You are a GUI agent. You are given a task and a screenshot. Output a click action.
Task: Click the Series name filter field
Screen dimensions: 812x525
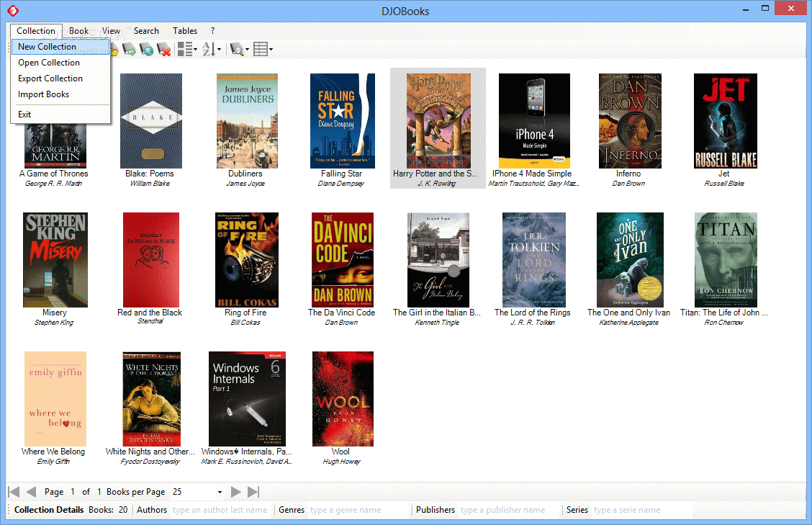pos(642,510)
